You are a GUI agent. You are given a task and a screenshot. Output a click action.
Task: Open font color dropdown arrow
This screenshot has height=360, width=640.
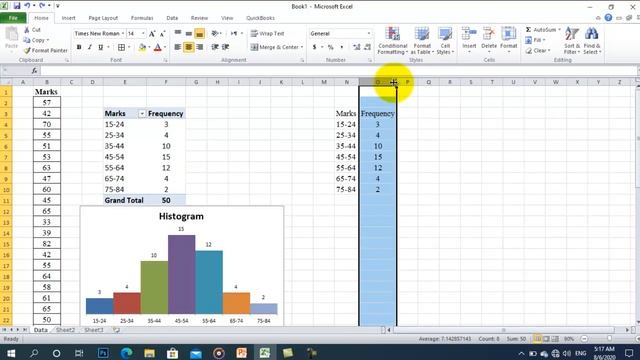[x=164, y=47]
